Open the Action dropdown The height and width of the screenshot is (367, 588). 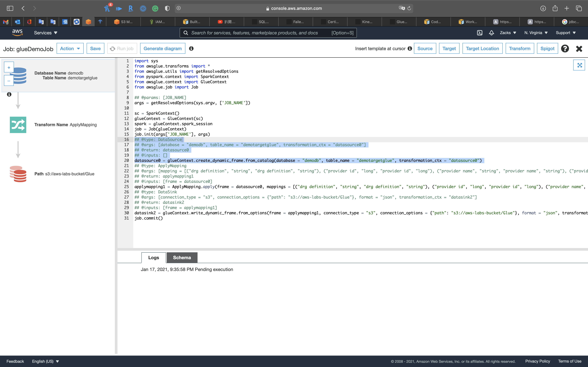coord(70,48)
